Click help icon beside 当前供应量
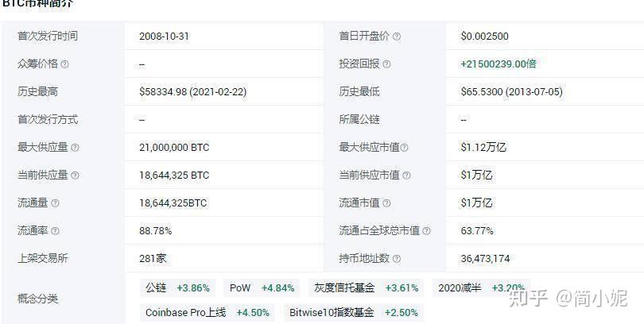This screenshot has height=324, width=644. [75, 175]
